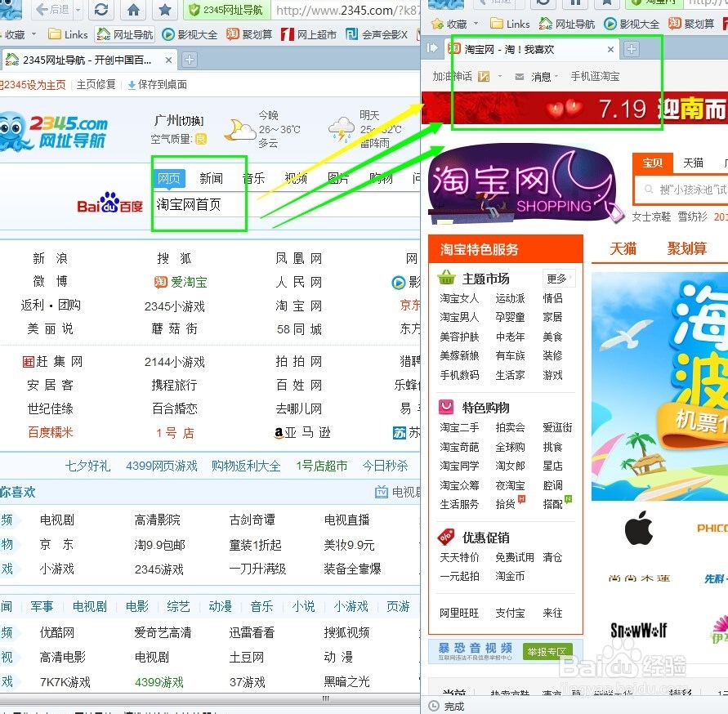Click 保存到桌面 link
This screenshot has height=714, width=728.
point(158,84)
